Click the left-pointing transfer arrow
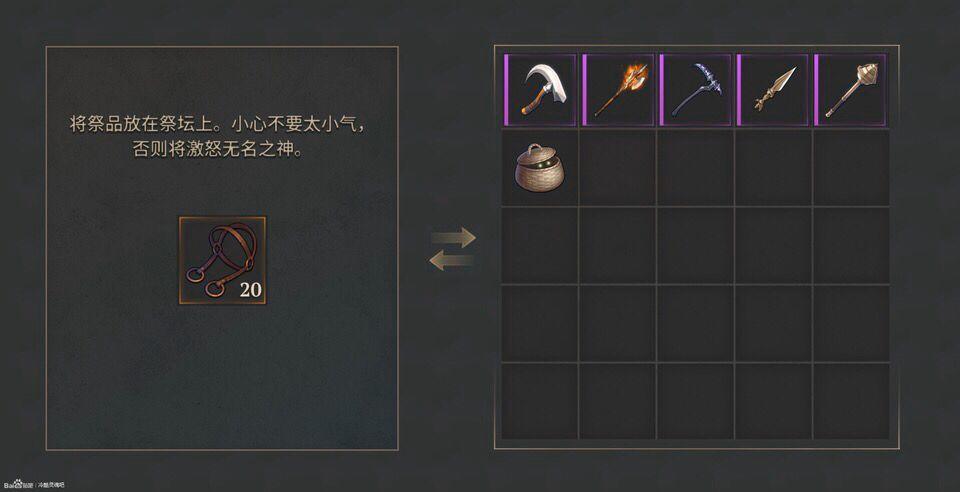 pyautogui.click(x=452, y=261)
